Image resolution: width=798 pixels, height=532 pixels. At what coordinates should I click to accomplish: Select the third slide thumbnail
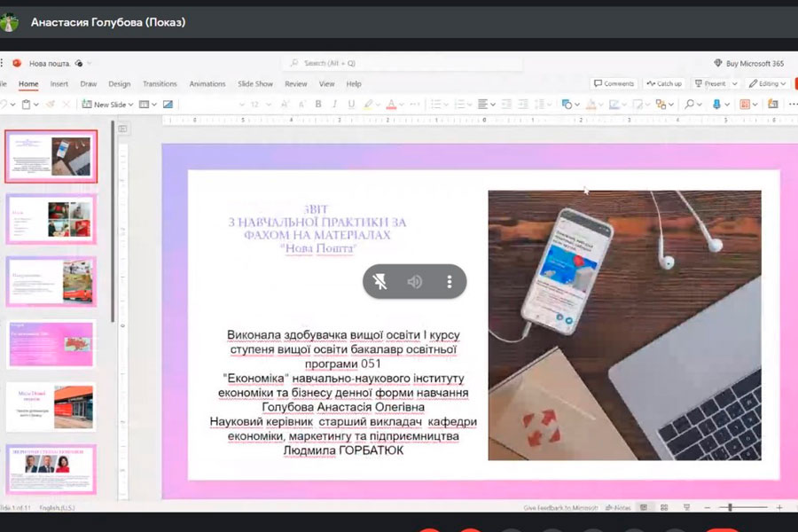[51, 282]
